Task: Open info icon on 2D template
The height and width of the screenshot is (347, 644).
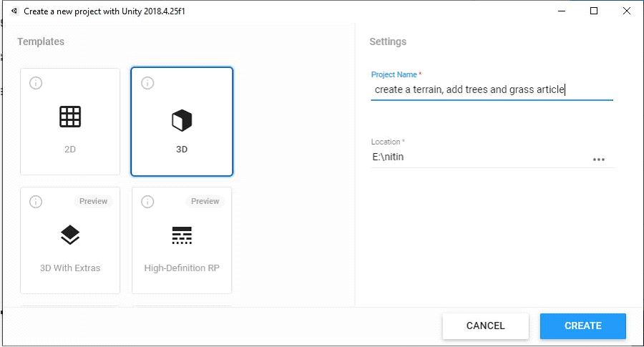Action: (36, 83)
